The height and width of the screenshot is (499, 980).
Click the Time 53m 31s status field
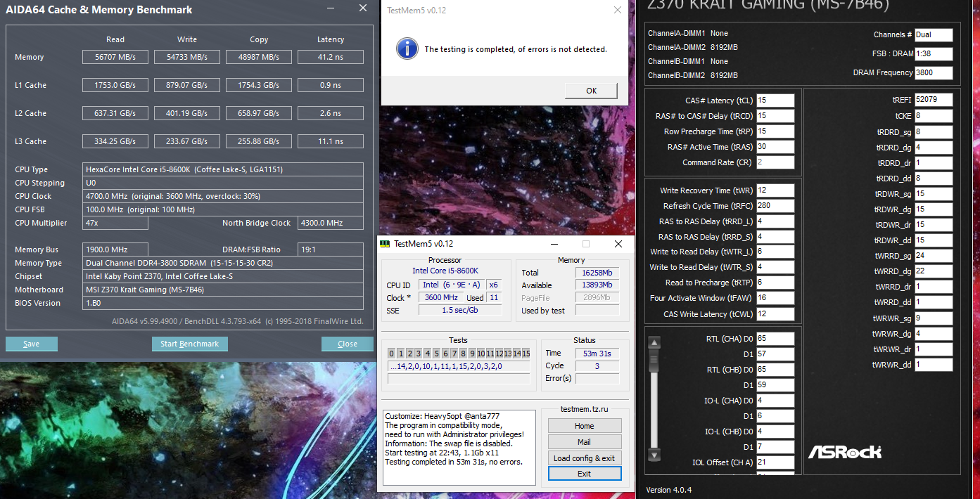[x=597, y=354]
